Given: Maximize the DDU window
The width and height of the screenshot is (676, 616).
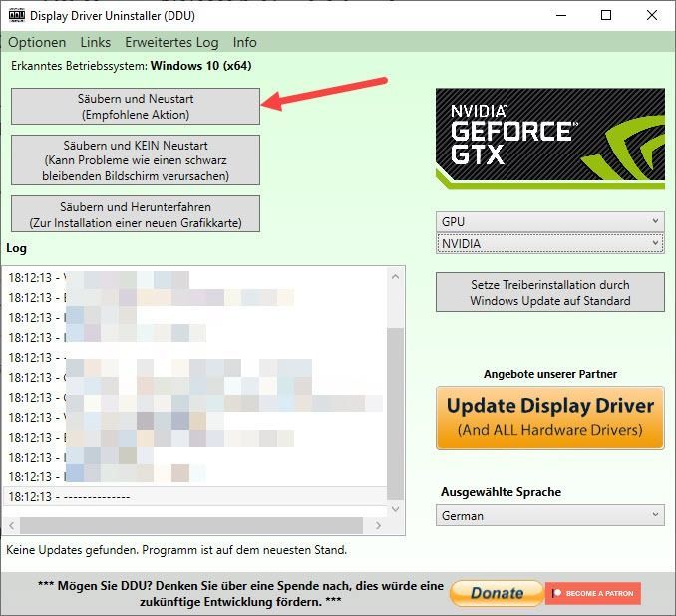Looking at the screenshot, I should point(606,16).
